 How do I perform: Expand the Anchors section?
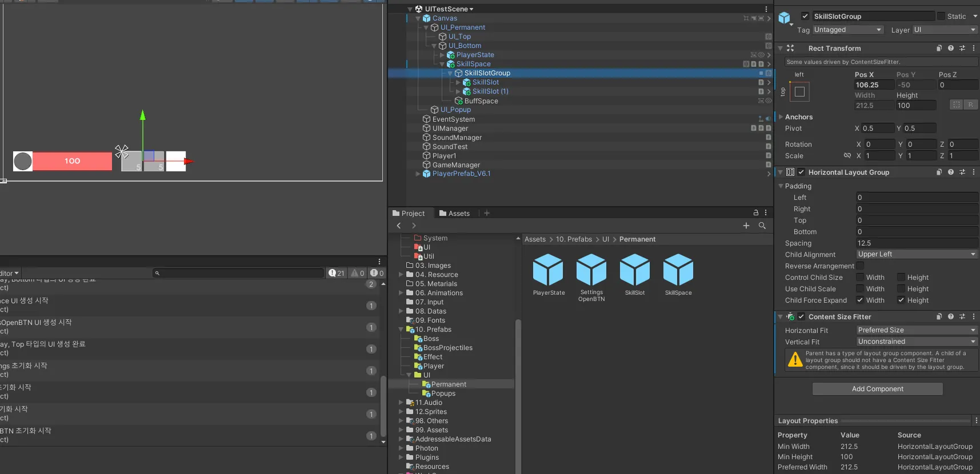[781, 117]
